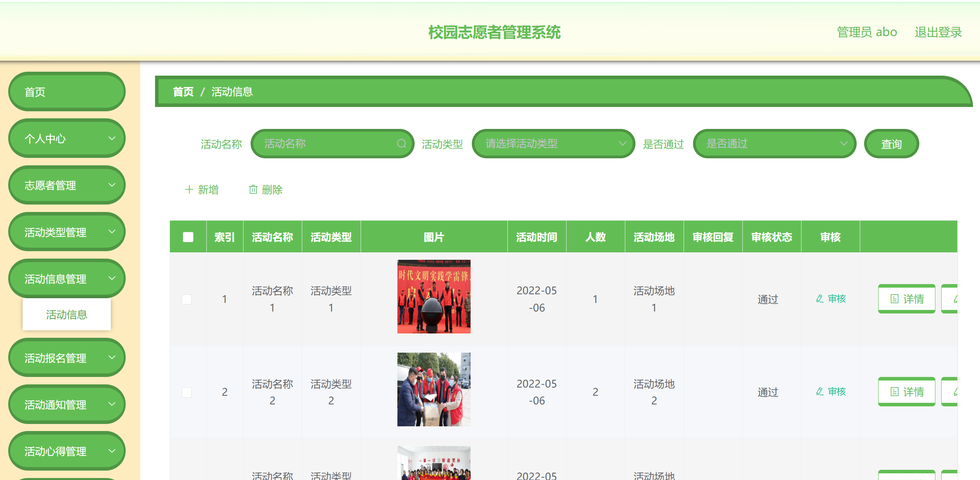Click the trash icon next to 删除
Image resolution: width=980 pixels, height=480 pixels.
coord(253,190)
